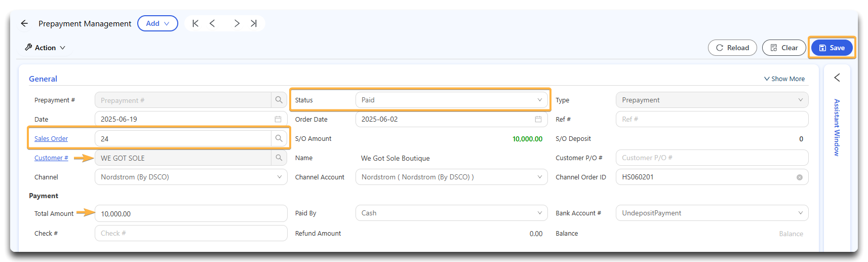Expand the Paid By Cash dropdown

point(452,213)
